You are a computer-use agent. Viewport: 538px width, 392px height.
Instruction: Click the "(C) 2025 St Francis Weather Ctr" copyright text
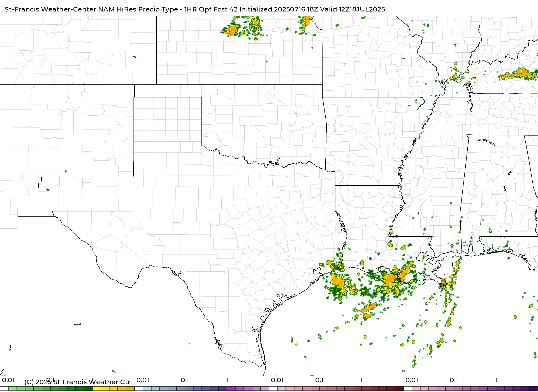(77, 382)
